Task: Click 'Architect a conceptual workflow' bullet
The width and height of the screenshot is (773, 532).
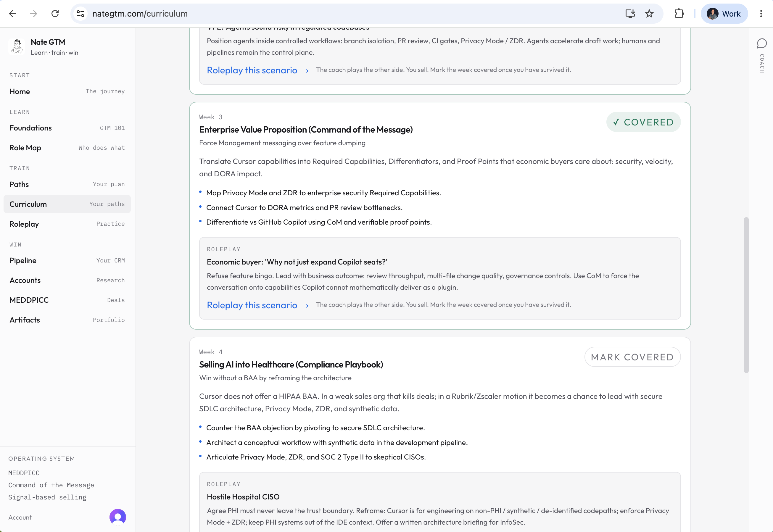Action: [337, 442]
